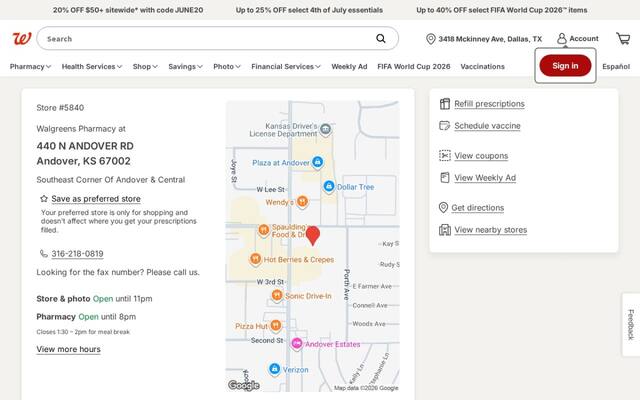Click 4th of July essentials promo
Image resolution: width=640 pixels, height=400 pixels.
(x=309, y=10)
